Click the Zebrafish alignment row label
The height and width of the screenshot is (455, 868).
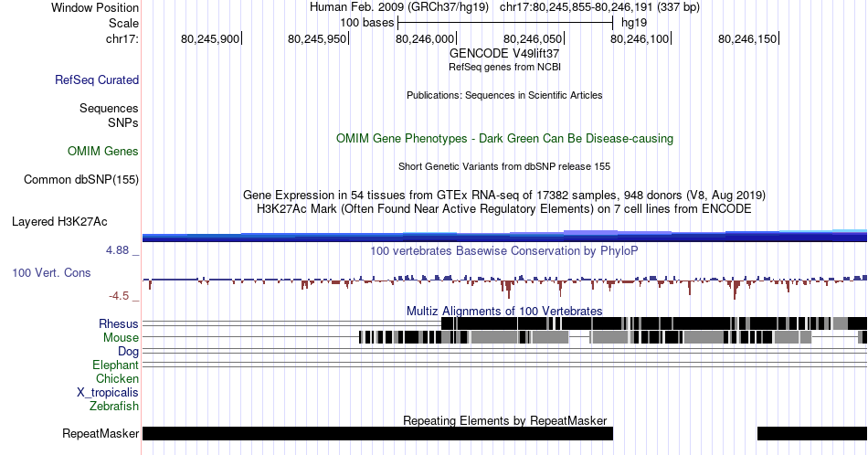(x=114, y=406)
